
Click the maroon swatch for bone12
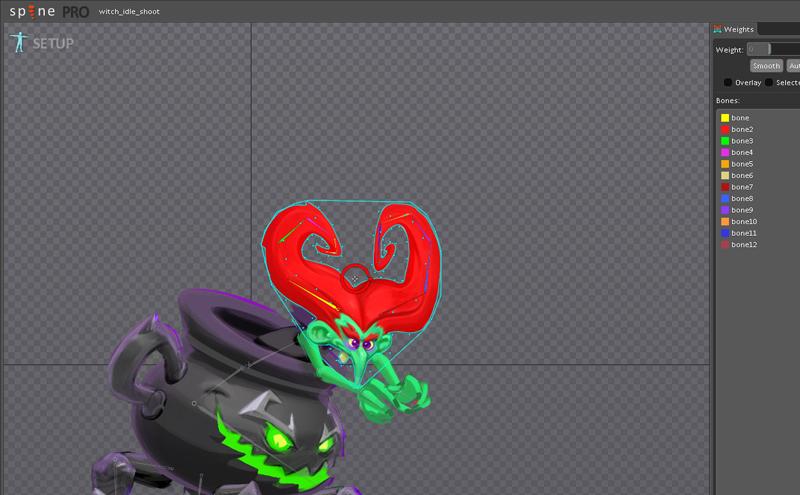(724, 244)
